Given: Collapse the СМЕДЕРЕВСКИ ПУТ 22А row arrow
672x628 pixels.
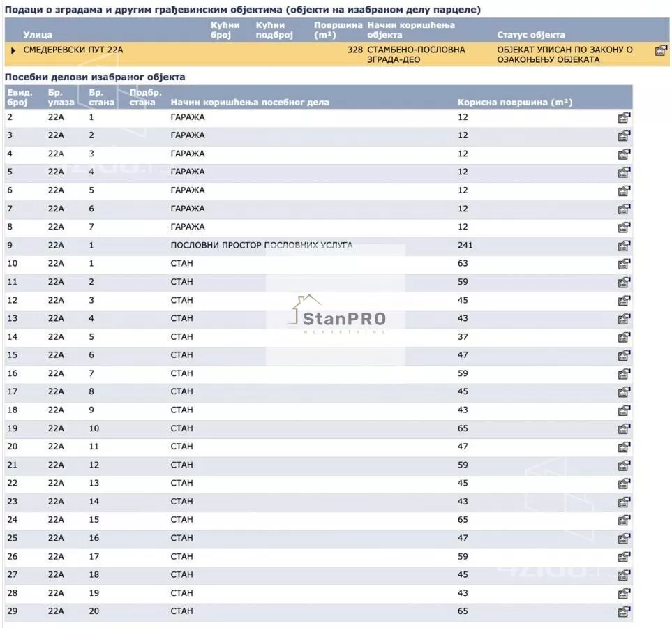Looking at the screenshot, I should click(x=13, y=50).
